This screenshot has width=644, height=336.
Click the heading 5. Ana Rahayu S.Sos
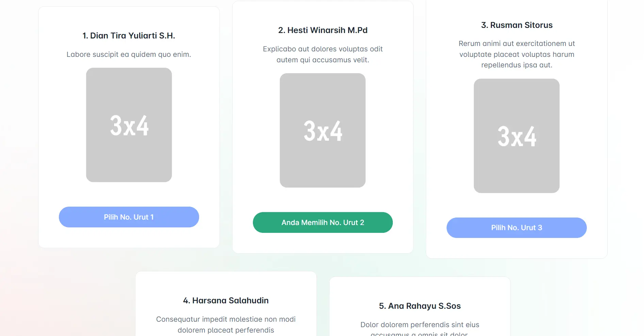pos(420,306)
